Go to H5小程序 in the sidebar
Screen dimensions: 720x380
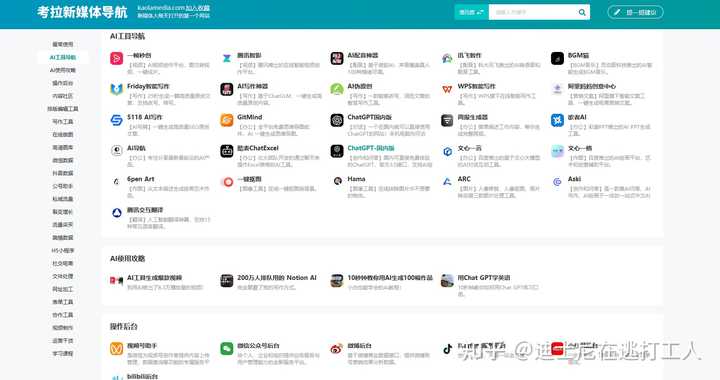[x=63, y=251]
